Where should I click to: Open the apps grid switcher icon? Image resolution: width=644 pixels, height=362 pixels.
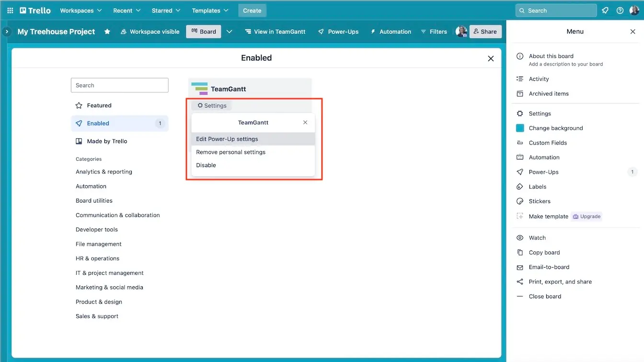click(x=10, y=11)
